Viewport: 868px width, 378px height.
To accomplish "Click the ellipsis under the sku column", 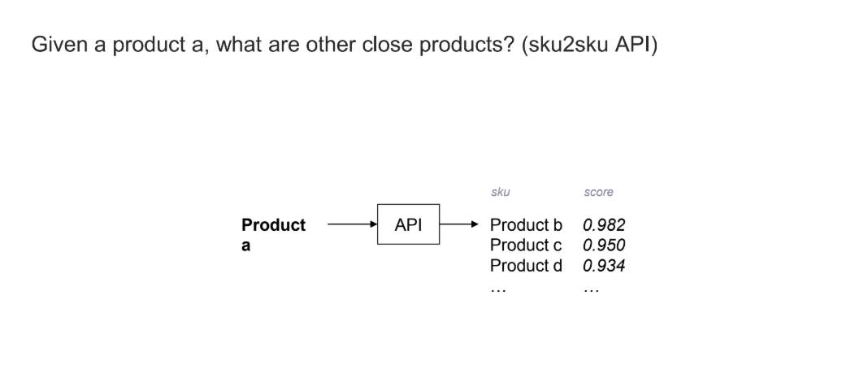I will point(498,290).
